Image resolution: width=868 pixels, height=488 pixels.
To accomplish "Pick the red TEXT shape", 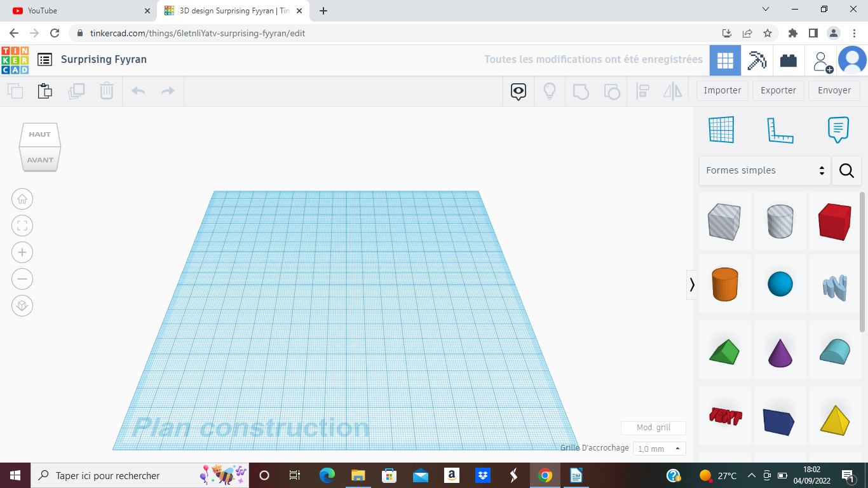I will coord(724,417).
